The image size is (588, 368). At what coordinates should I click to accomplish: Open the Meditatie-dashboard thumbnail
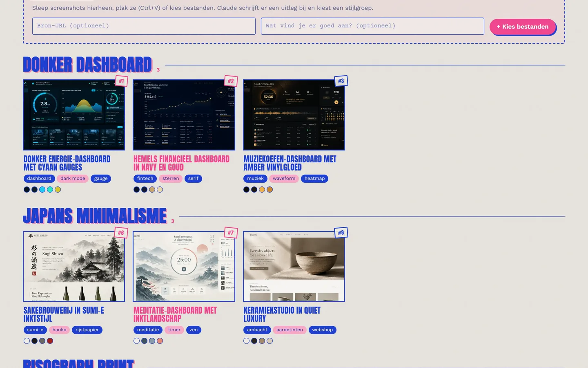click(184, 266)
